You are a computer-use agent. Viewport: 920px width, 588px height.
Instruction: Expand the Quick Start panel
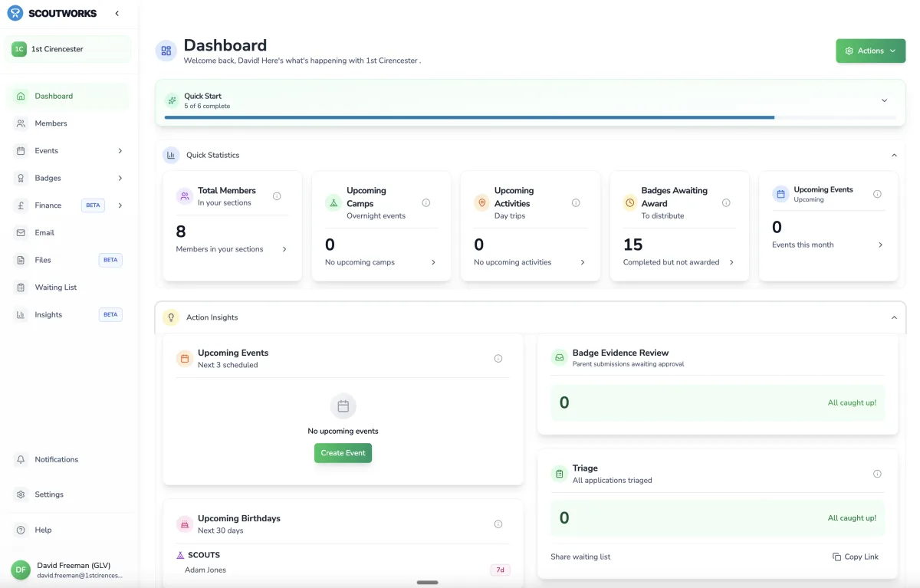[x=884, y=100]
